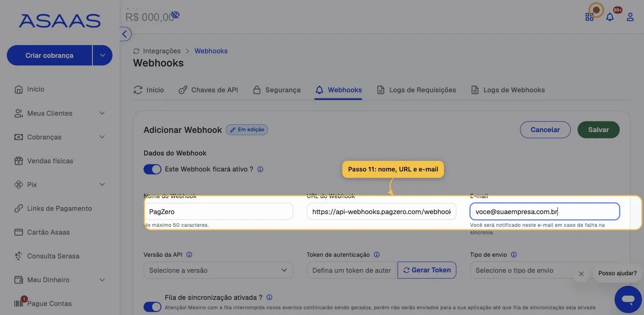The width and height of the screenshot is (644, 315).
Task: Click the Posso ajudar? message
Action: tap(617, 273)
